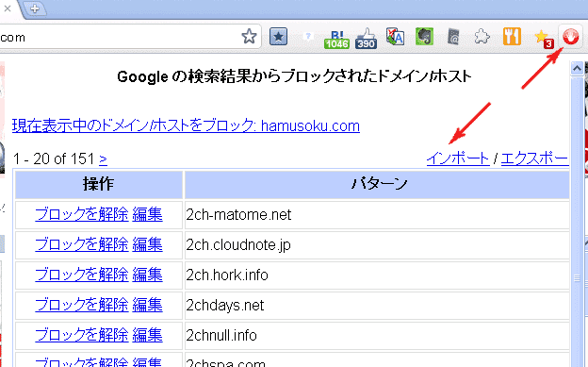The width and height of the screenshot is (588, 367).
Task: Select the 2chnull.info pattern text
Action: tap(221, 335)
